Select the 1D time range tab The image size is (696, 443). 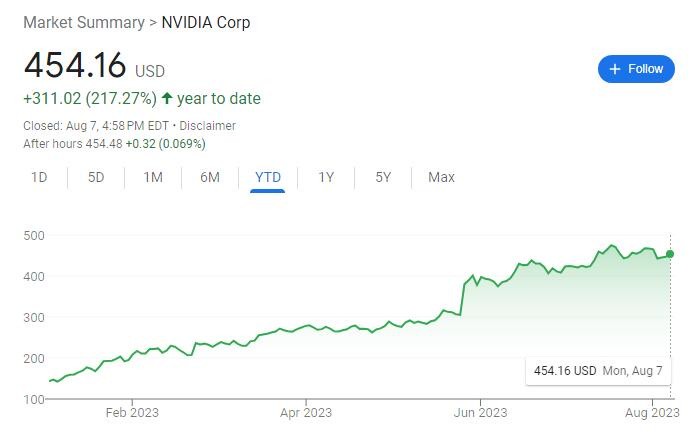(x=39, y=177)
